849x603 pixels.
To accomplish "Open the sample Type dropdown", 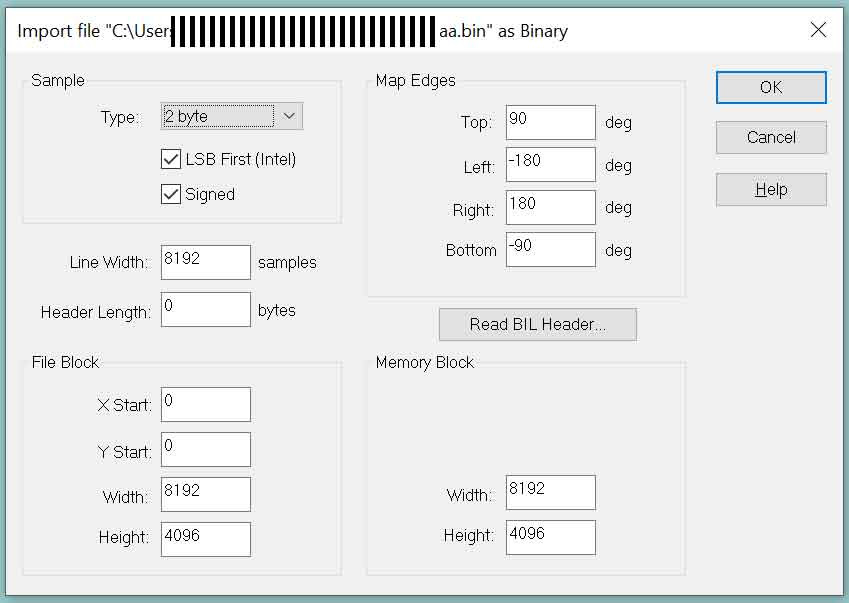I will pyautogui.click(x=218, y=116).
